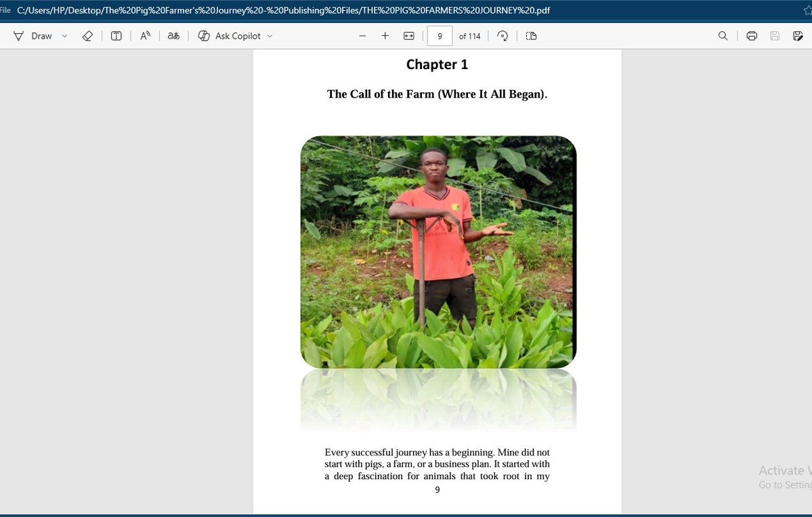
Task: Expand the Ask Copilot dropdown arrow
Action: click(x=270, y=36)
